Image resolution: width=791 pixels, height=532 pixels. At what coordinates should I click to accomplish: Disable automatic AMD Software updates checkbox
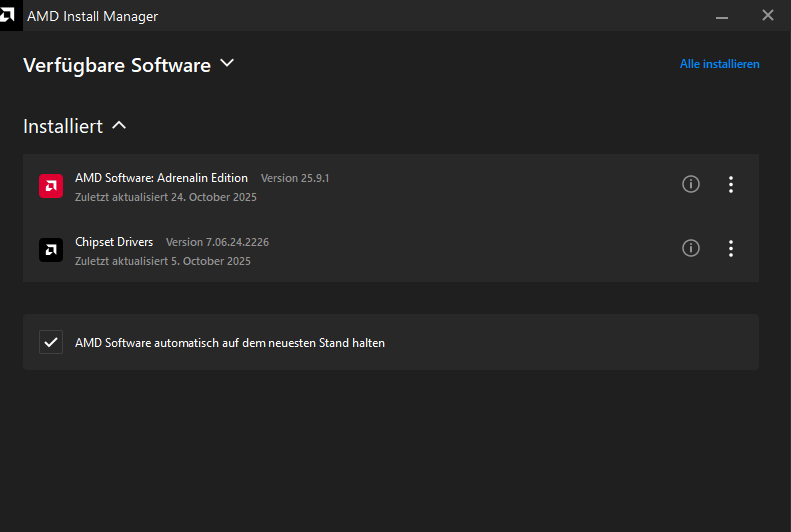(x=51, y=342)
